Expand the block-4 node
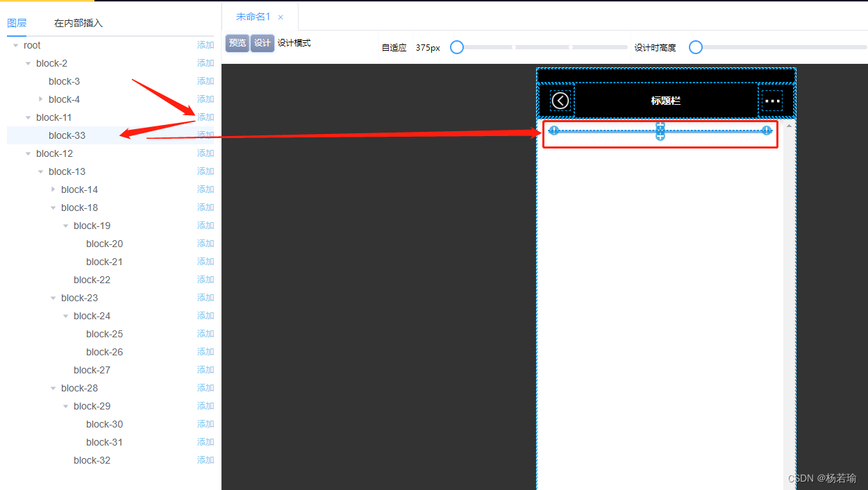Image resolution: width=868 pixels, height=490 pixels. (40, 99)
